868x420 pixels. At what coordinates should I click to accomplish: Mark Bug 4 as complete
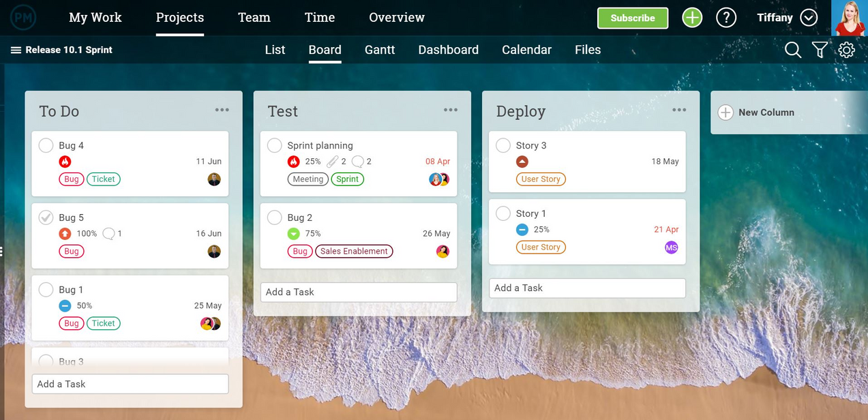45,145
